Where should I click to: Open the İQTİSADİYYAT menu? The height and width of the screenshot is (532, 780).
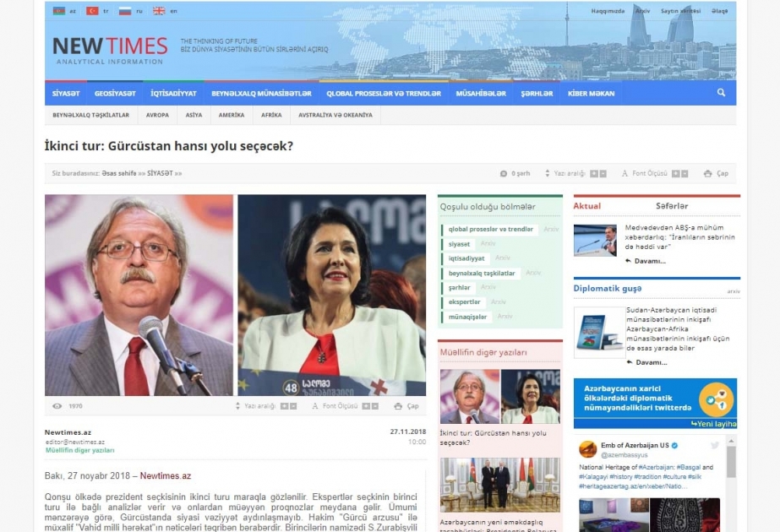click(173, 94)
